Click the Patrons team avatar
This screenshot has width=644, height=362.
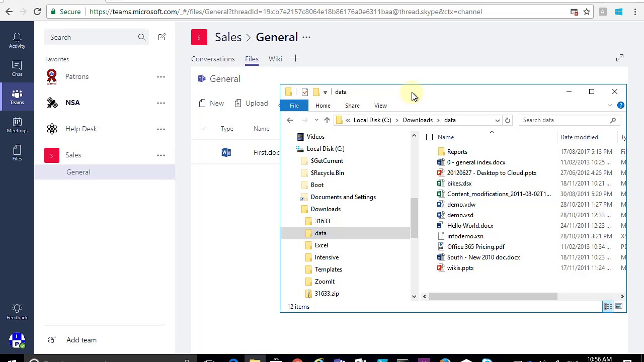tap(52, 76)
